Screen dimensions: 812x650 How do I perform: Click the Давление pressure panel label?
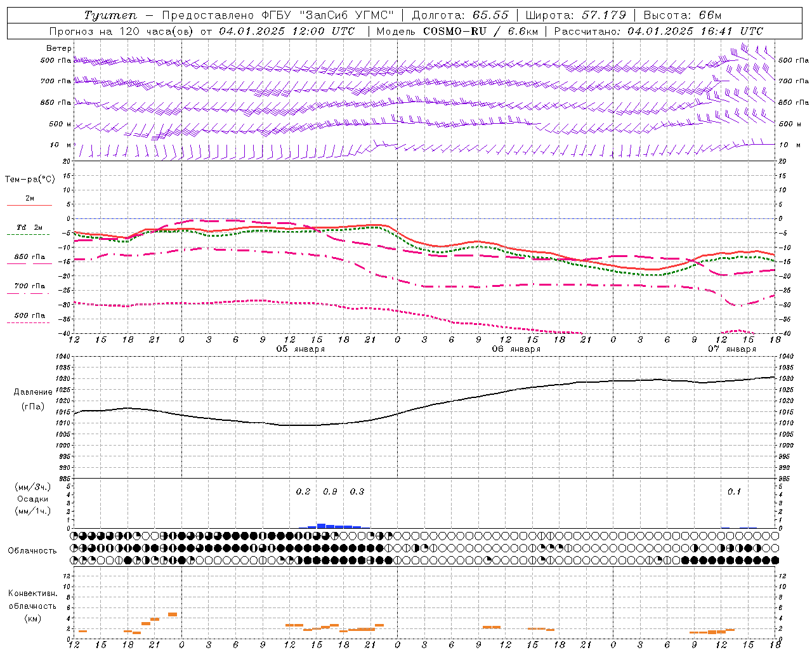[x=33, y=392]
